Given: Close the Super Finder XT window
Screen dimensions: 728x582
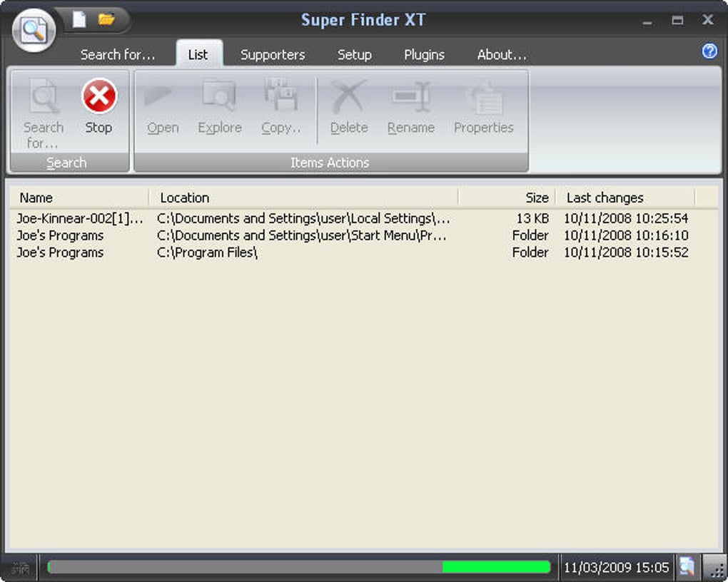Looking at the screenshot, I should coord(707,19).
